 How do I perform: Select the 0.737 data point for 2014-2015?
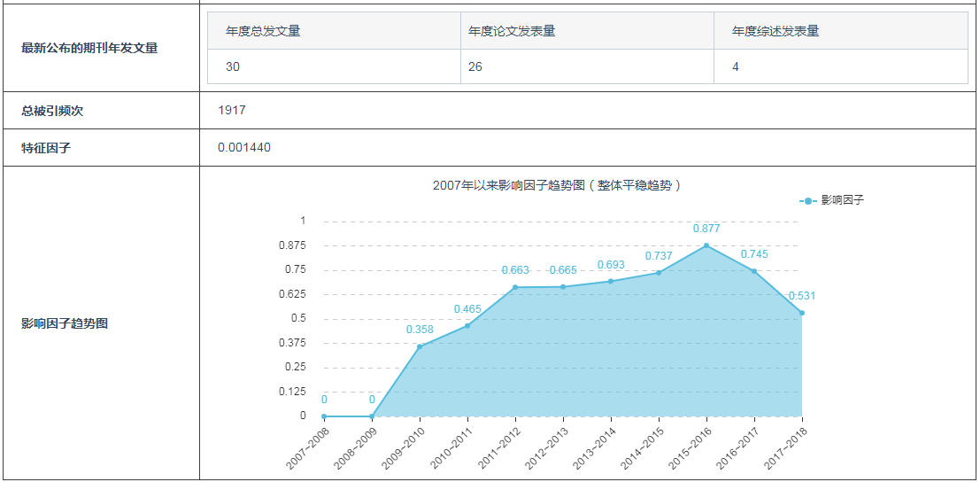(x=659, y=273)
